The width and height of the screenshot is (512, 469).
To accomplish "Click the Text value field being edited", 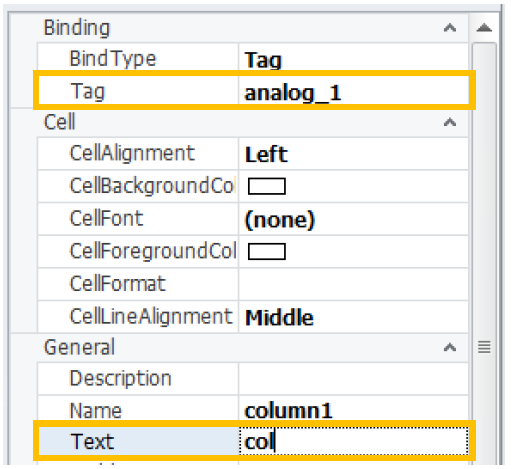I will pyautogui.click(x=354, y=441).
